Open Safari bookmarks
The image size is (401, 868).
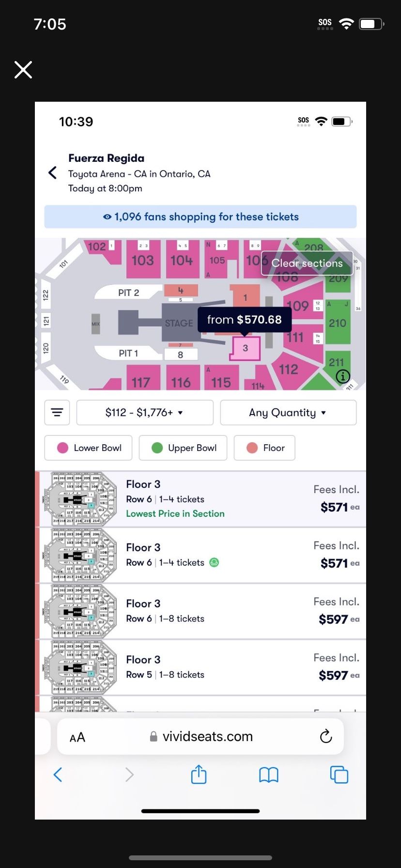(269, 775)
